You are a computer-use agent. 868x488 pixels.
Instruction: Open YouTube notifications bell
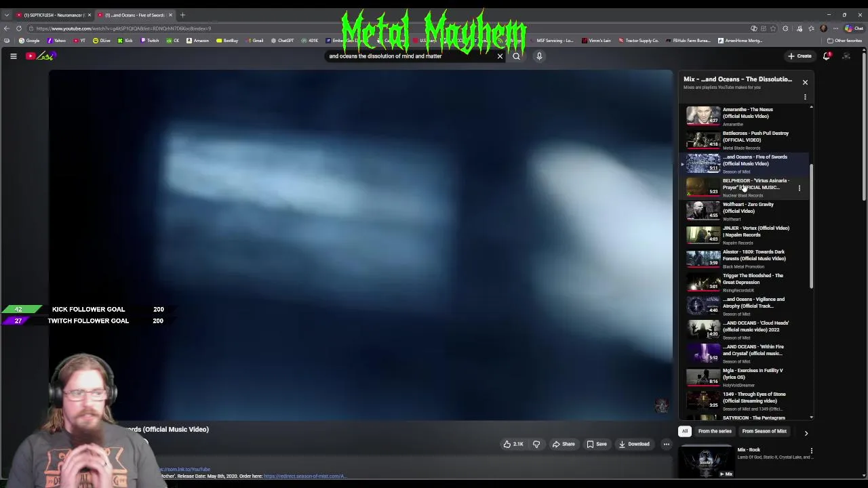click(x=827, y=56)
